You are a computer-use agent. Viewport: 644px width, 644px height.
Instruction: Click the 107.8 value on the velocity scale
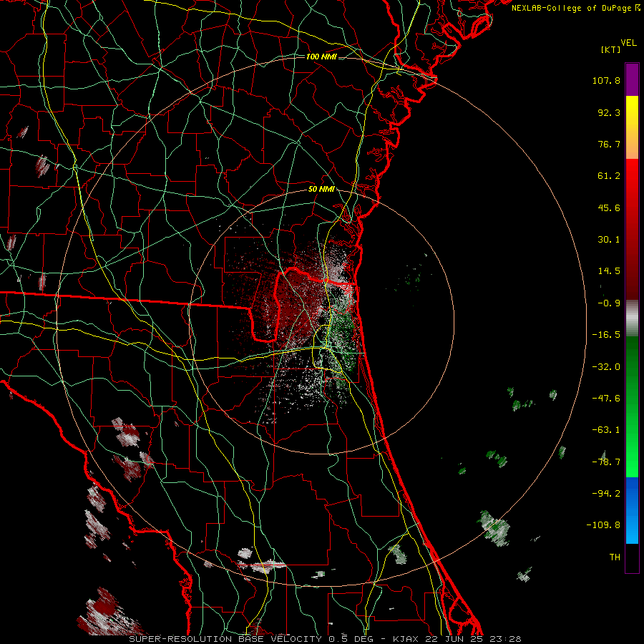[x=606, y=80]
